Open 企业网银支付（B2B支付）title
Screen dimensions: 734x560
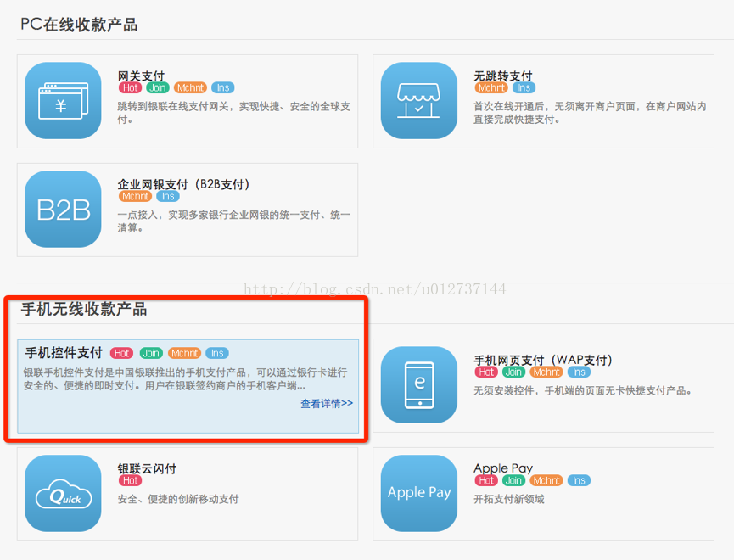pyautogui.click(x=184, y=184)
